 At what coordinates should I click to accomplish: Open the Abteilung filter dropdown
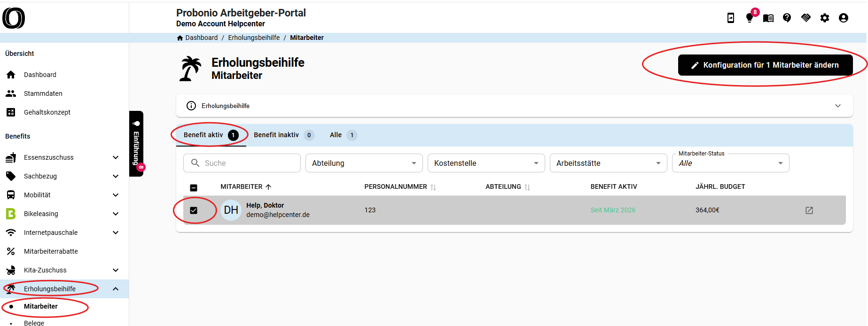click(364, 163)
